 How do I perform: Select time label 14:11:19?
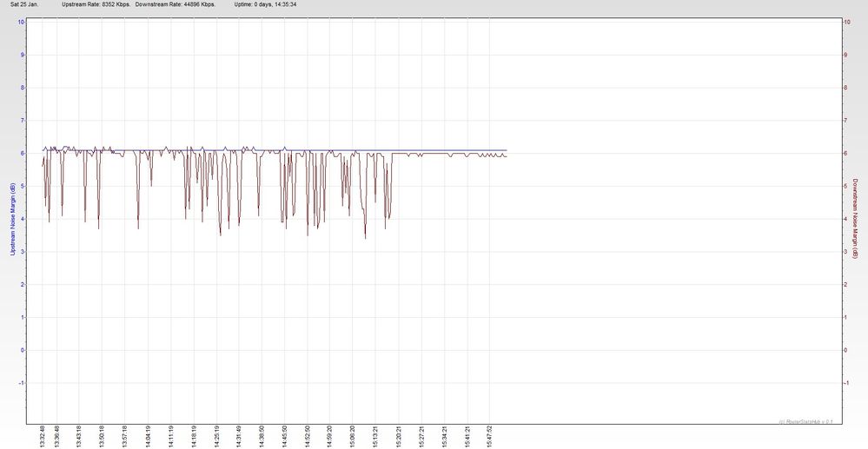coord(170,436)
